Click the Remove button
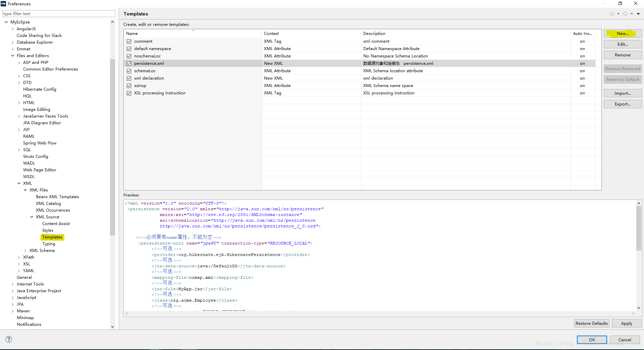This screenshot has width=644, height=350. (623, 55)
